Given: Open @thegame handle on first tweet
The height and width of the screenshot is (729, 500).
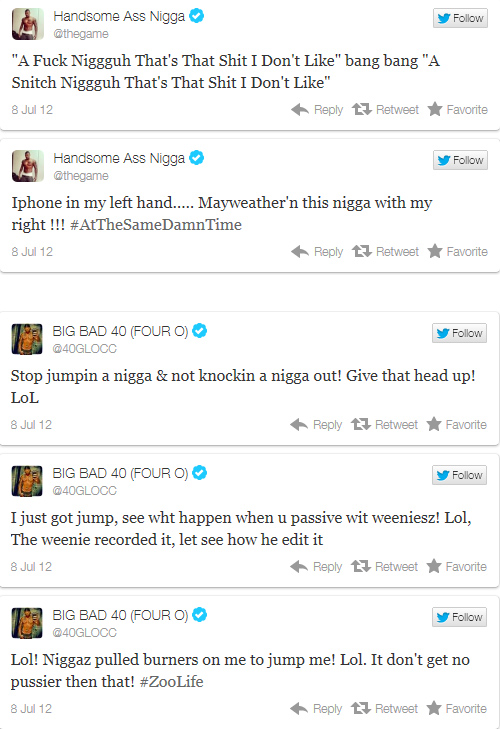Looking at the screenshot, I should point(81,34).
